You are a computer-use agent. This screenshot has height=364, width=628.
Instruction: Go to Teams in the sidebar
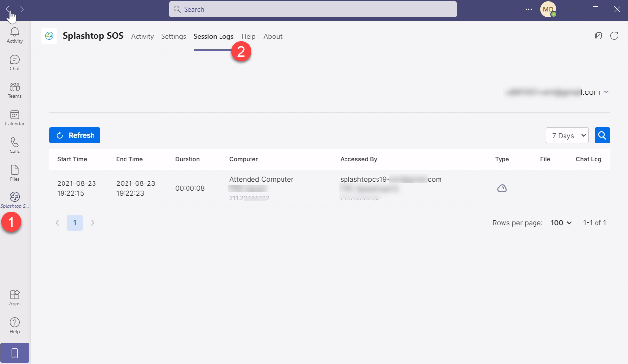[x=15, y=90]
